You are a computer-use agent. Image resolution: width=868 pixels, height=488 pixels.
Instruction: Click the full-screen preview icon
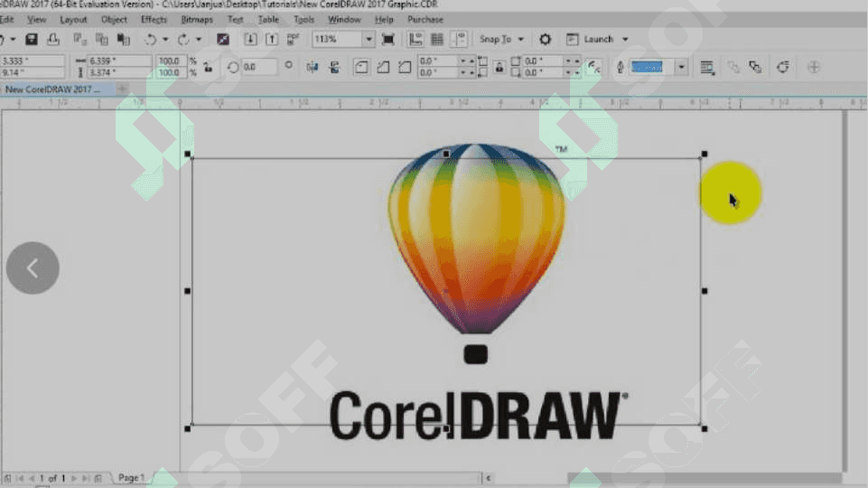point(388,40)
